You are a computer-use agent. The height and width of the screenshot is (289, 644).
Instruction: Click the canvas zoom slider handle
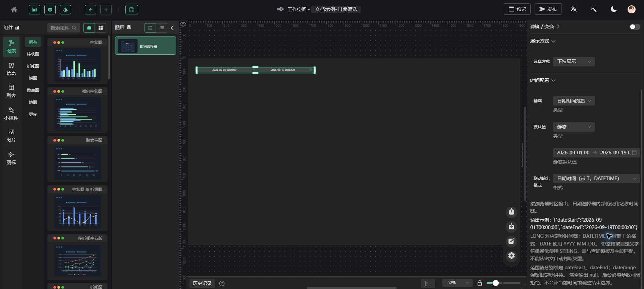(x=495, y=283)
